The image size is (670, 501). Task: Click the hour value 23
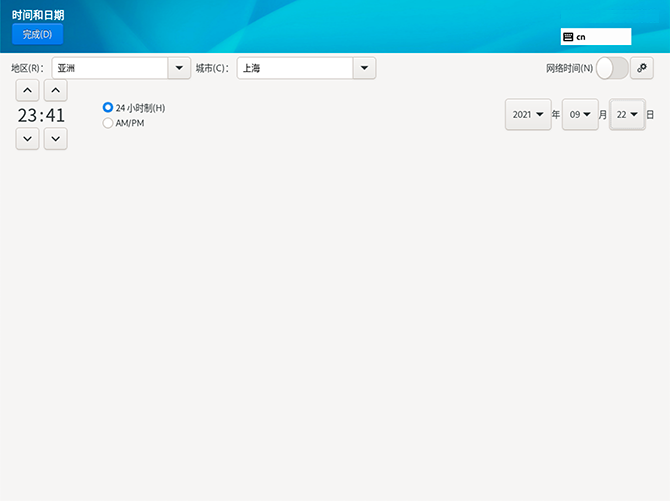click(27, 116)
